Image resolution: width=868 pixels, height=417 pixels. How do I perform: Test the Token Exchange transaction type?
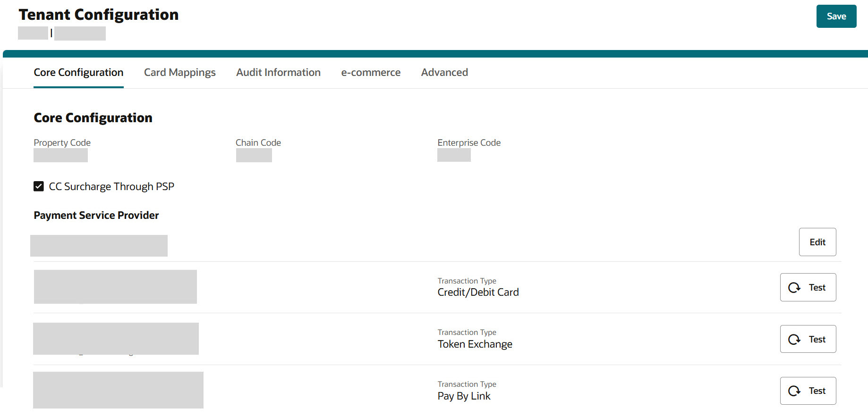[x=808, y=339]
